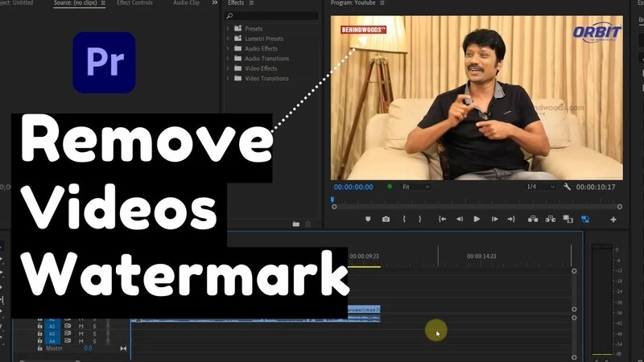Expand the Video Effects folder arrow

(228, 68)
